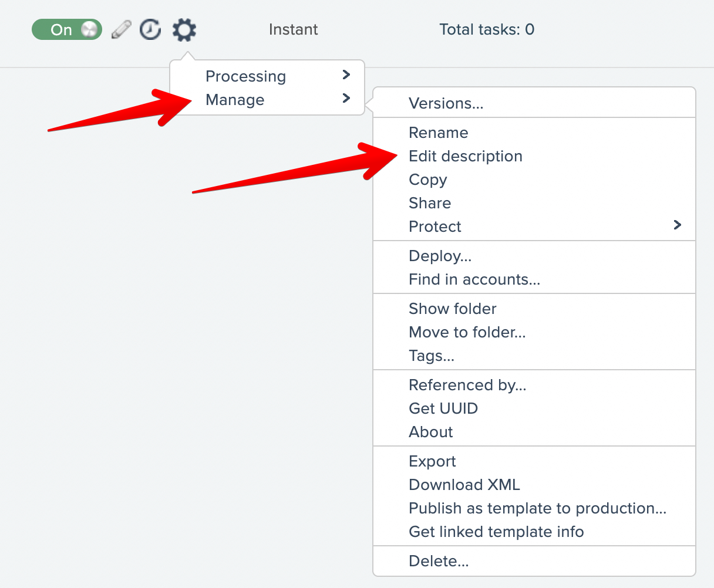The image size is (714, 588).
Task: Select Get UUID option
Action: (x=443, y=408)
